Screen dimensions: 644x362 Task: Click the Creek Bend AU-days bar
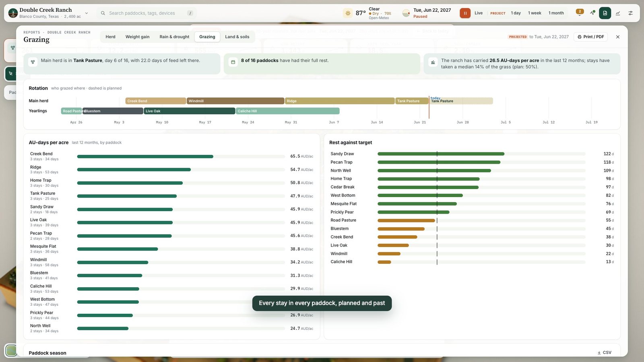point(145,156)
